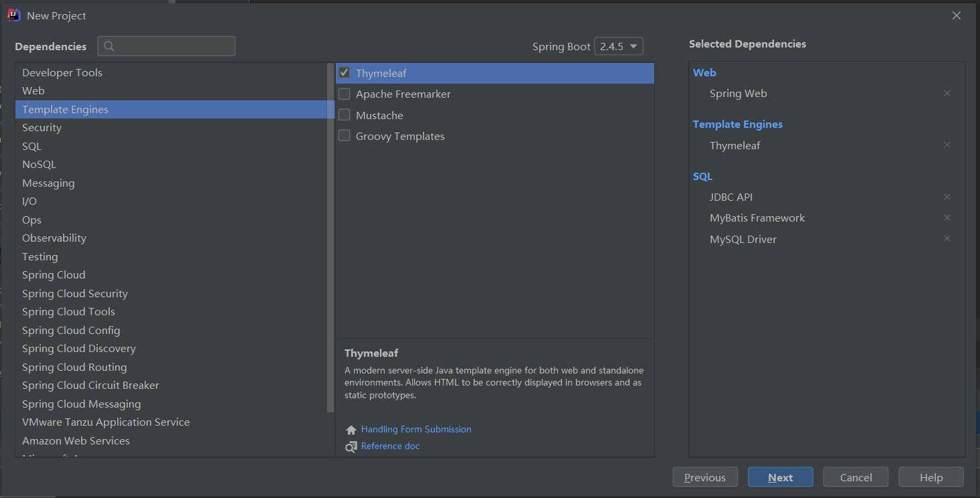The image size is (980, 498).
Task: Click the category list vertical scrollbar
Action: (x=330, y=238)
